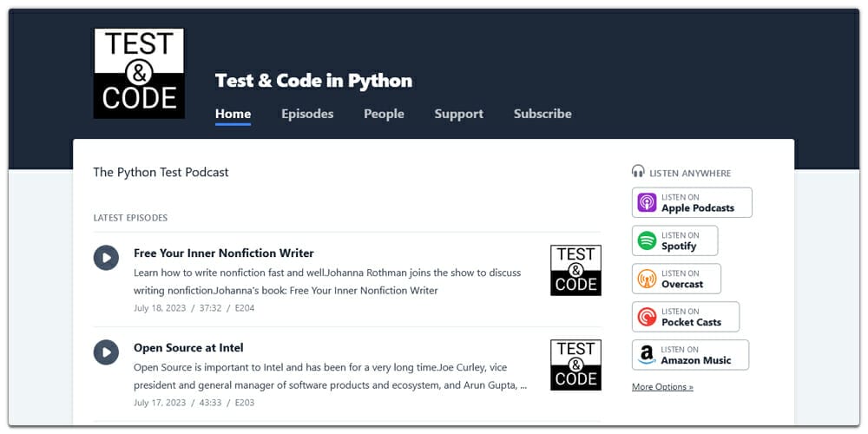Play the Free Your Inner Nonfiction Writer episode
The height and width of the screenshot is (434, 868).
pyautogui.click(x=106, y=258)
